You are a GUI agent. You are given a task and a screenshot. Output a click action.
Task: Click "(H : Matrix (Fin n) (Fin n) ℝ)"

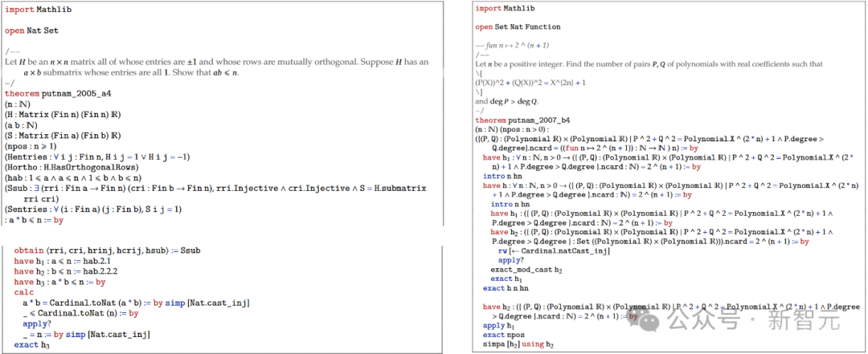point(63,115)
